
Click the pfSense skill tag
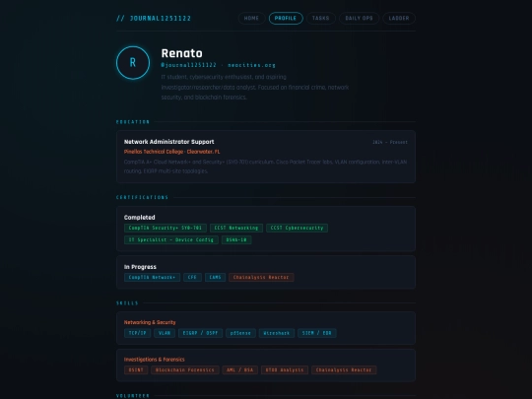point(240,333)
